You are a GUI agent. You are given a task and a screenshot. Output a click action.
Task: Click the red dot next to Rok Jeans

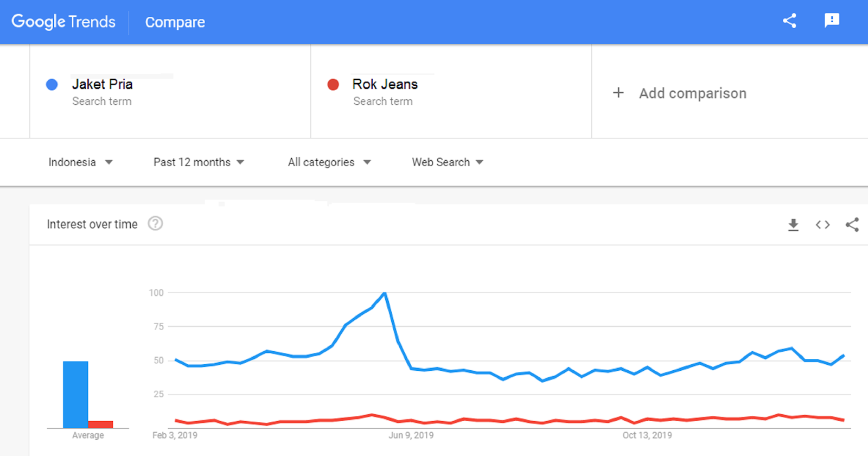click(x=333, y=85)
